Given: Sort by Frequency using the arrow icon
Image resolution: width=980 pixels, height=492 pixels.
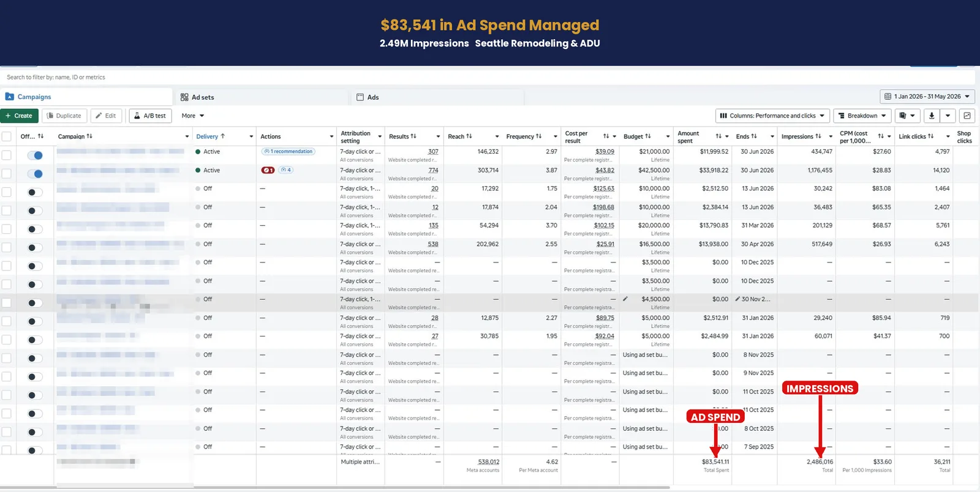Looking at the screenshot, I should pos(539,136).
